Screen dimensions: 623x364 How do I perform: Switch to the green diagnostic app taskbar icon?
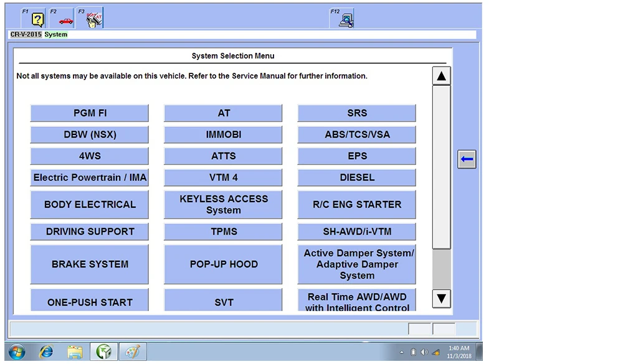103,352
